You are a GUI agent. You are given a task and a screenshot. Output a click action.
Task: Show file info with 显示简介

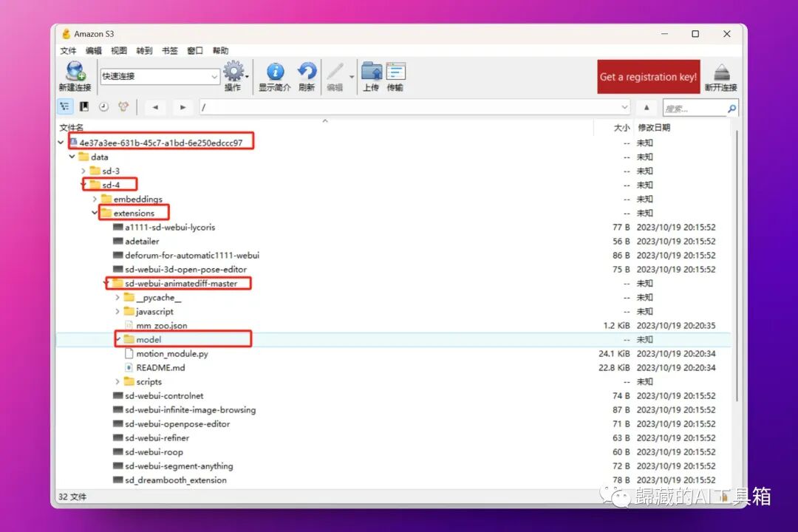[x=274, y=76]
